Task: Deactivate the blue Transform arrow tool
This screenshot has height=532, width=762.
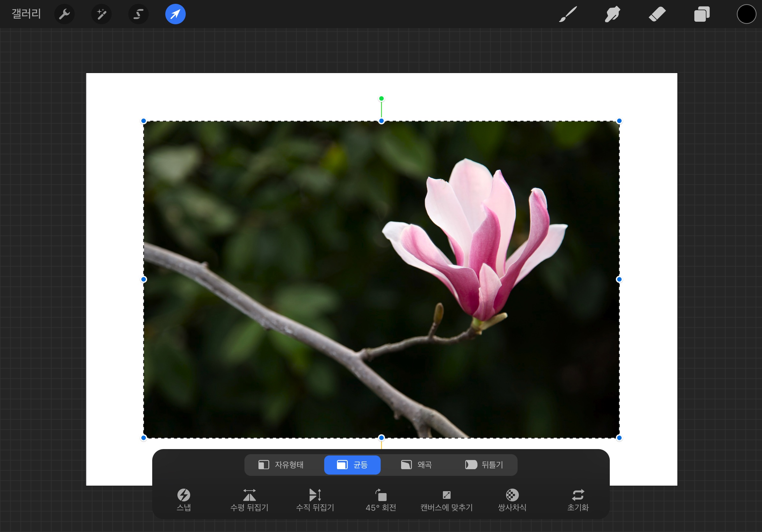Action: (175, 14)
